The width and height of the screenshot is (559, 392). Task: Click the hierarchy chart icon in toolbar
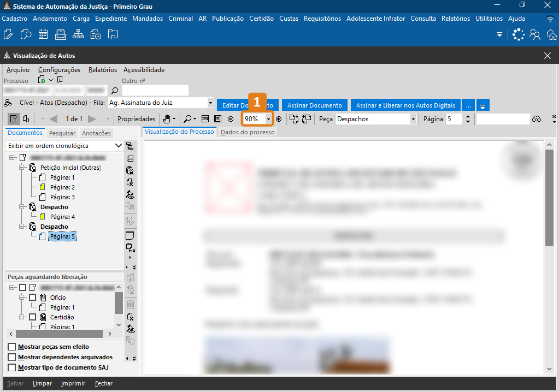[x=78, y=35]
